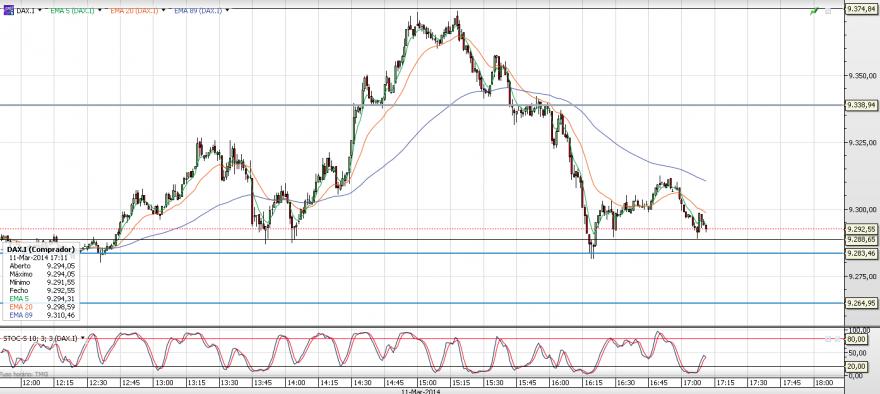Open the DAX.I instrument dropdown arrow
This screenshot has width=880, height=394.
coord(40,10)
